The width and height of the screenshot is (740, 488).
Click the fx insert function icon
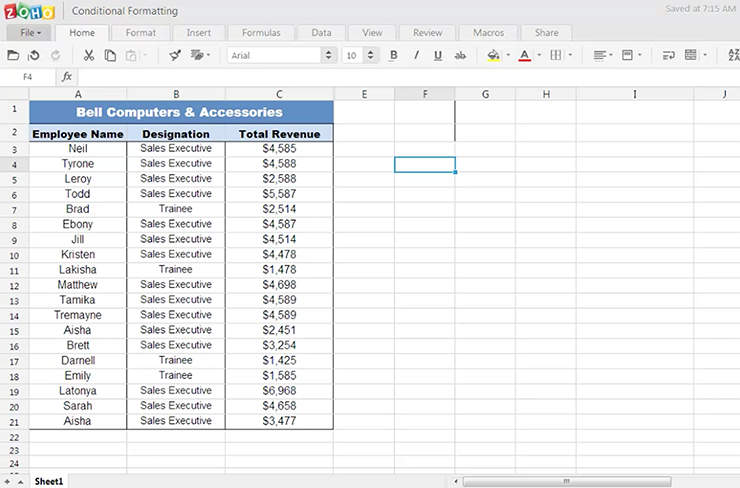click(67, 76)
